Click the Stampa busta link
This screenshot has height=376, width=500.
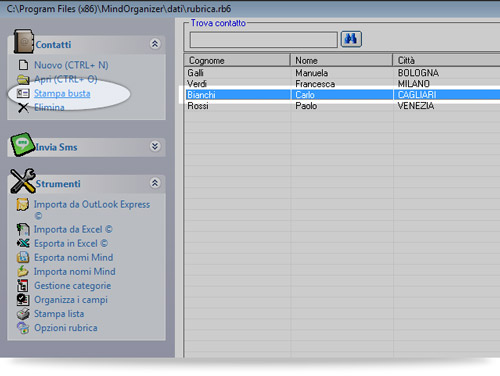pos(62,93)
